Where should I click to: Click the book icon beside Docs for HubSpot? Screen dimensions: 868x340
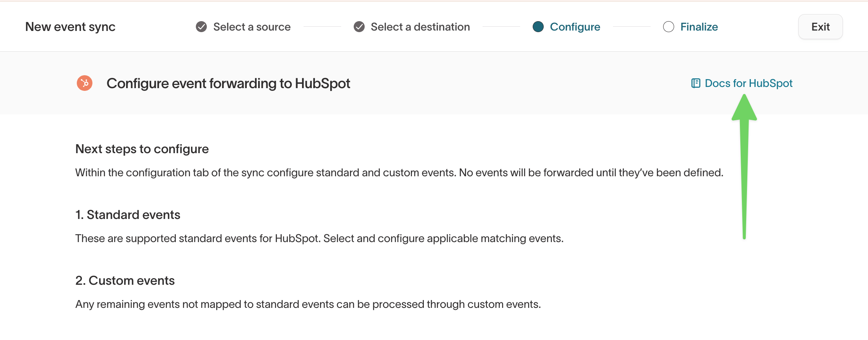click(696, 83)
